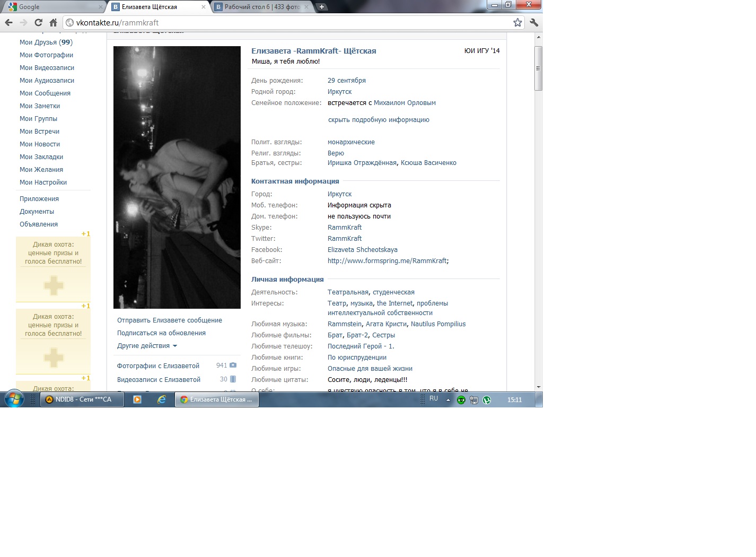Click the Rammstein music link

[345, 324]
